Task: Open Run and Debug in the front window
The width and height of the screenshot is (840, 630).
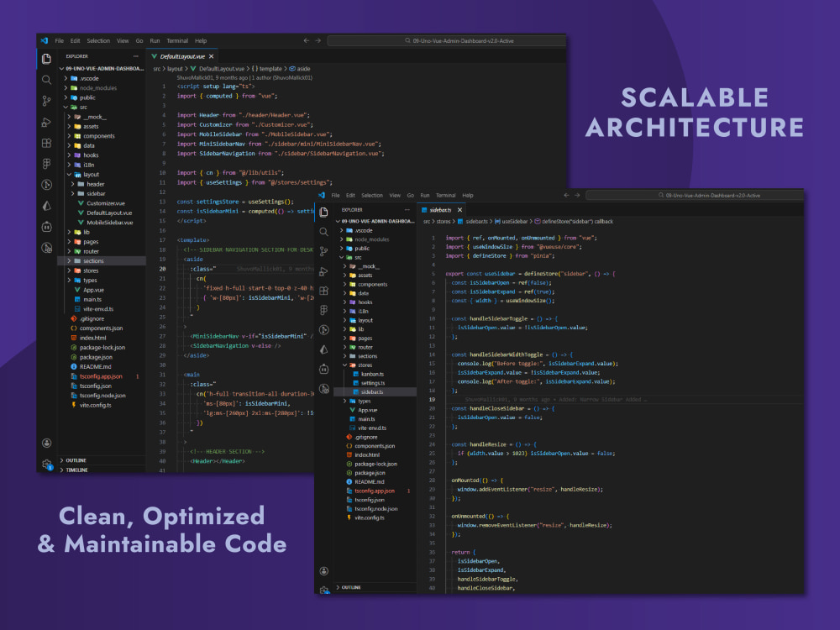Action: 323,271
